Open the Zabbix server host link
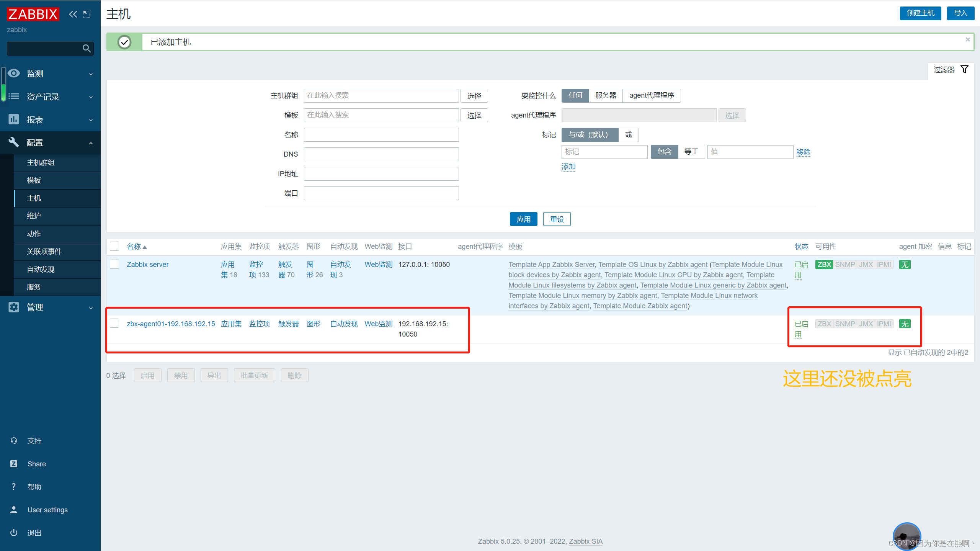 click(x=147, y=265)
